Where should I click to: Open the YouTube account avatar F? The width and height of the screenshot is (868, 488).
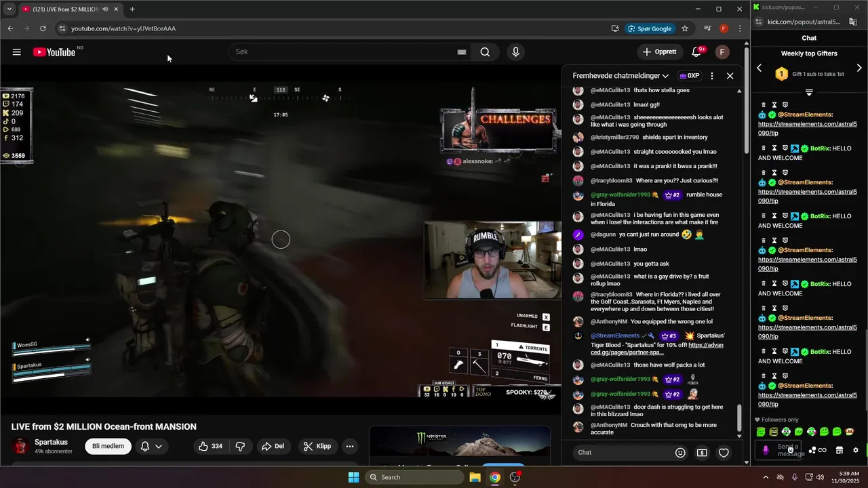pos(722,52)
